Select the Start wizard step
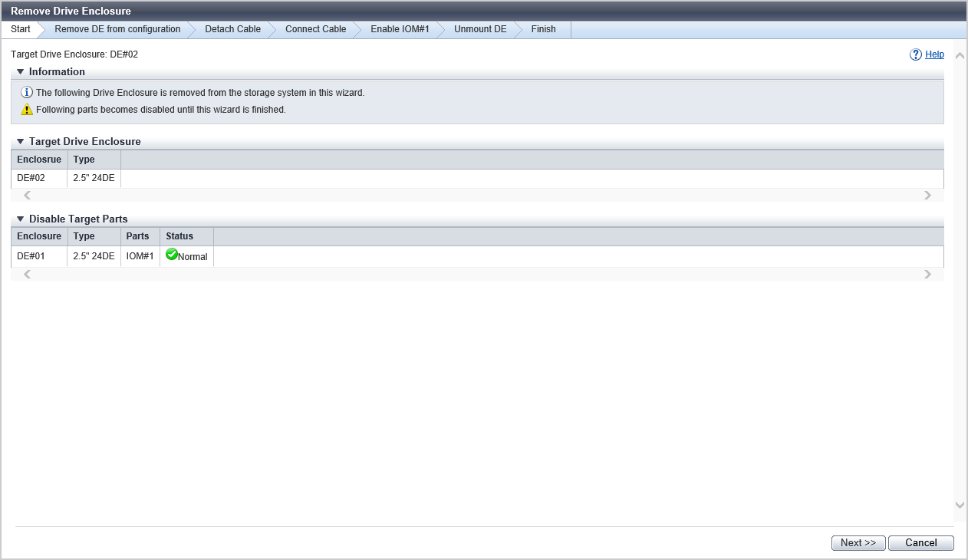 (x=21, y=29)
